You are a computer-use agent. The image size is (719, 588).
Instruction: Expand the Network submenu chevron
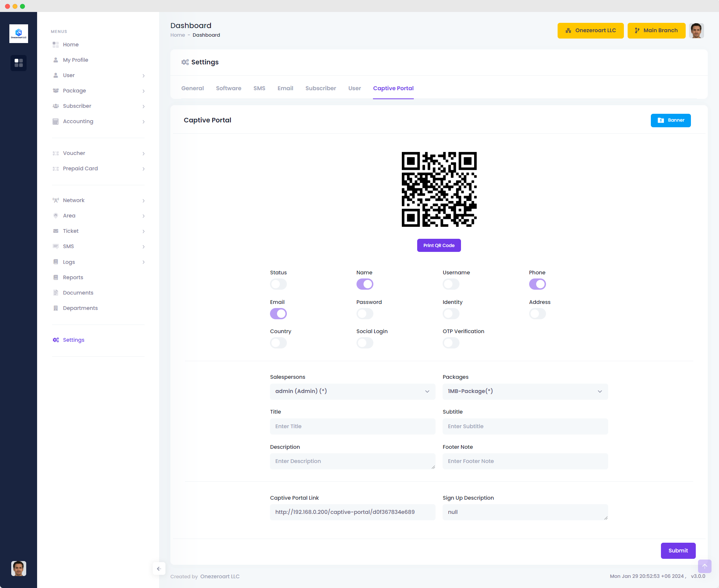coord(143,201)
